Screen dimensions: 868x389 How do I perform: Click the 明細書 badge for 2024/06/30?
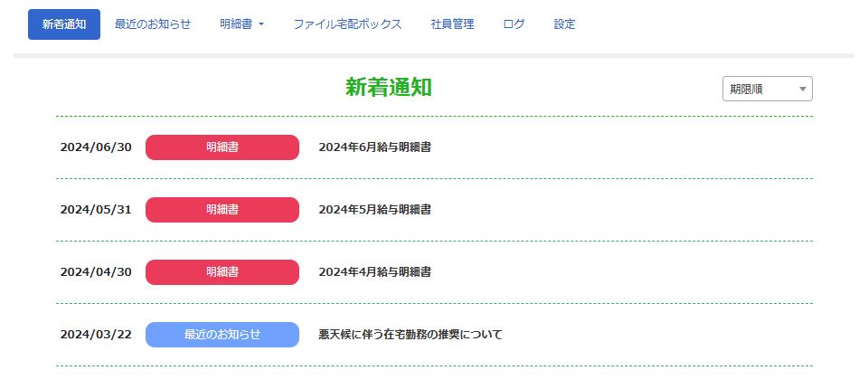(222, 147)
